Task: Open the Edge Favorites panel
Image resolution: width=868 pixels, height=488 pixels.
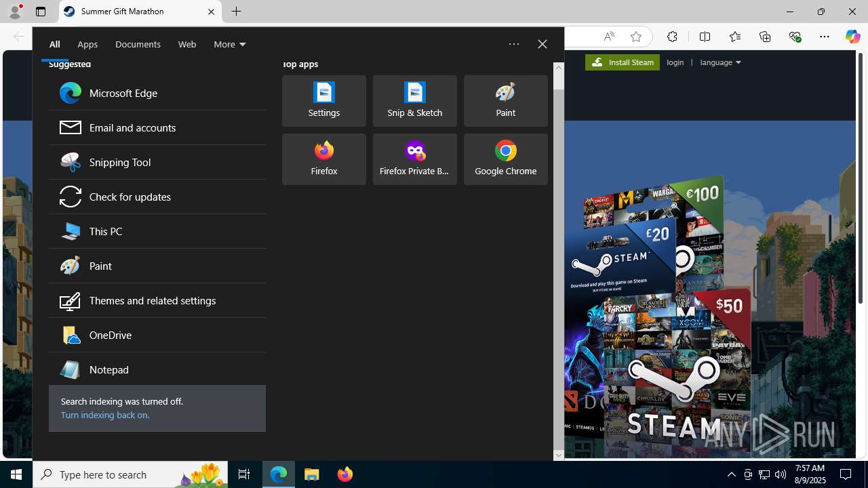Action: pyautogui.click(x=734, y=37)
